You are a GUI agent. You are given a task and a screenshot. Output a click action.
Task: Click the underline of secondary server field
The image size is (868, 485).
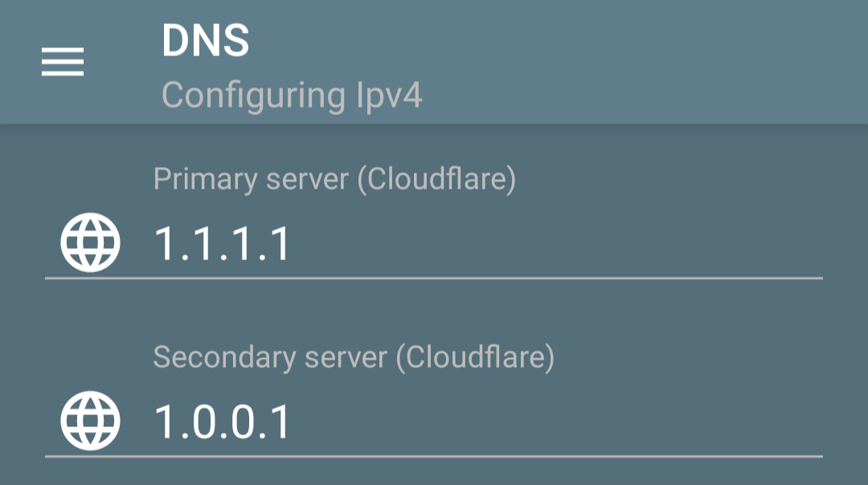[434, 456]
